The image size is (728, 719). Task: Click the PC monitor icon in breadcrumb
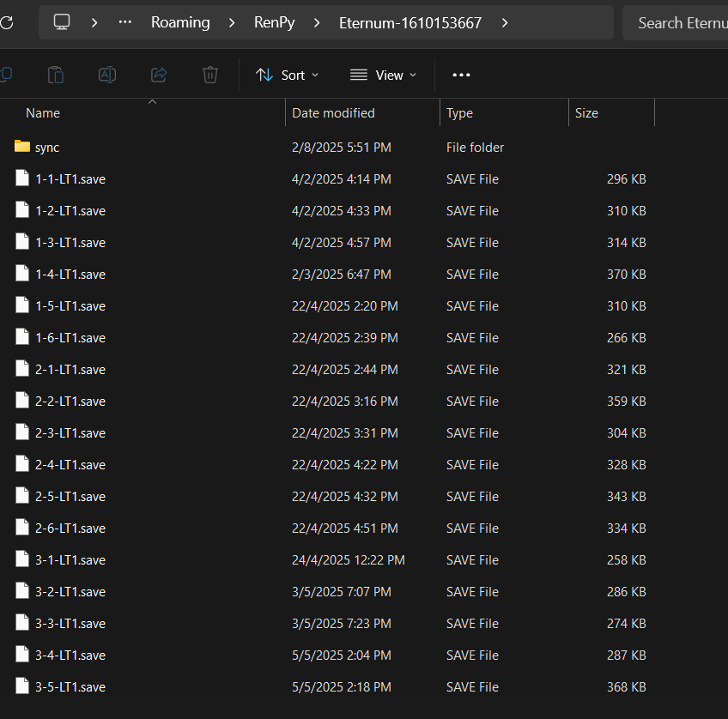pos(62,23)
